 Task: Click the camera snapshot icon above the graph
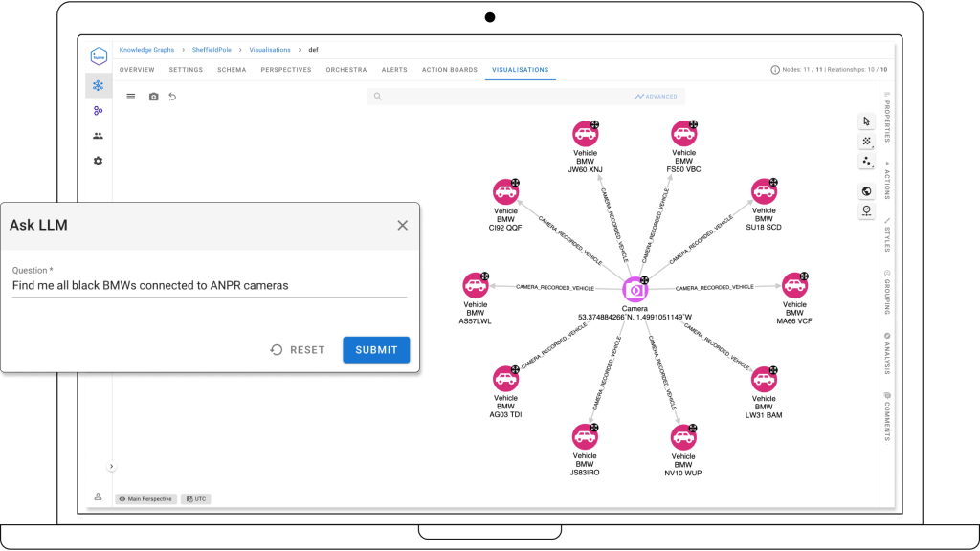153,97
